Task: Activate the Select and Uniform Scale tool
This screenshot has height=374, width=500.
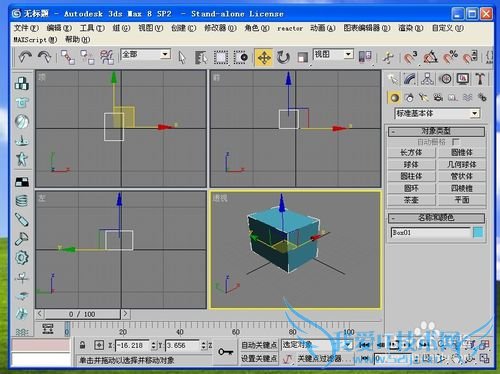Action: click(x=302, y=57)
